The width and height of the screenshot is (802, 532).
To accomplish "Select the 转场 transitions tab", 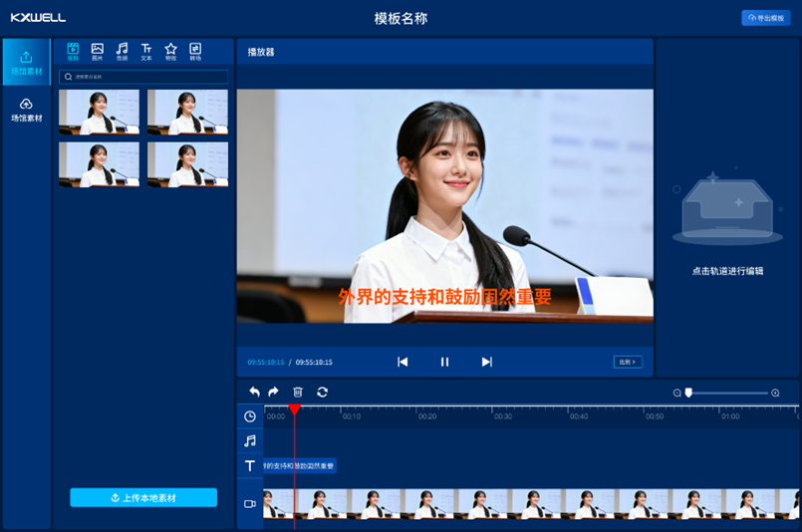I will pyautogui.click(x=195, y=52).
